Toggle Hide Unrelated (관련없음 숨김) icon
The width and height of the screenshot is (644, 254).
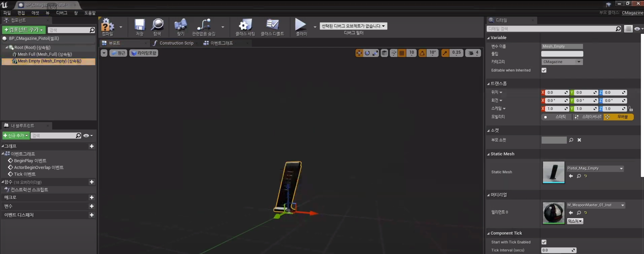click(x=204, y=27)
